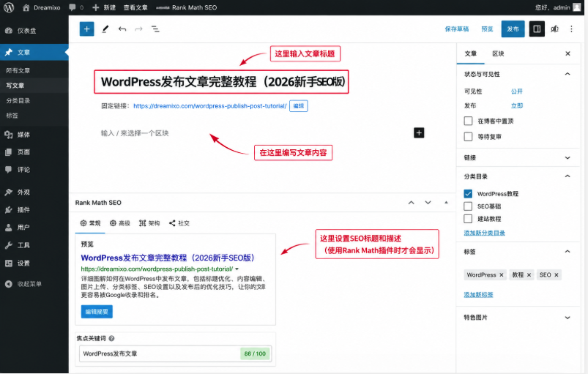Open the permalink URL link
The image size is (588, 374).
210,106
